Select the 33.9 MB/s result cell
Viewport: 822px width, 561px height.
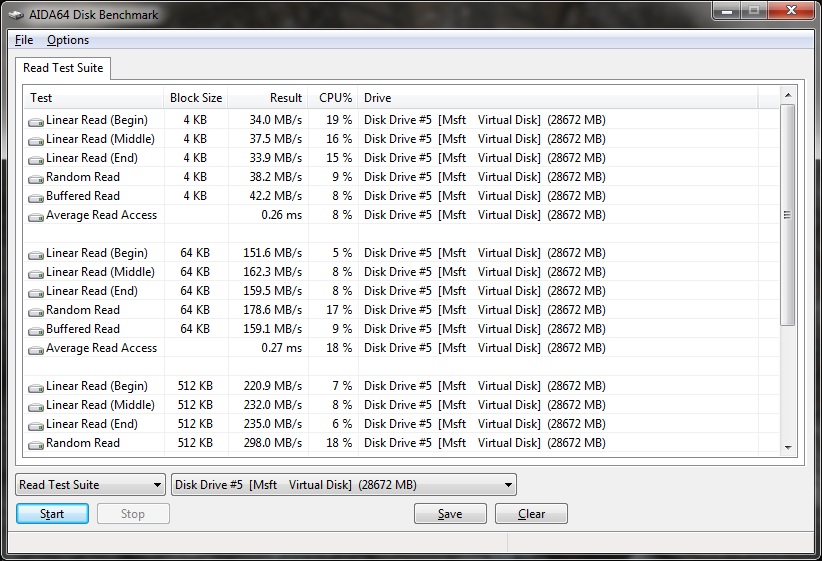pyautogui.click(x=276, y=158)
